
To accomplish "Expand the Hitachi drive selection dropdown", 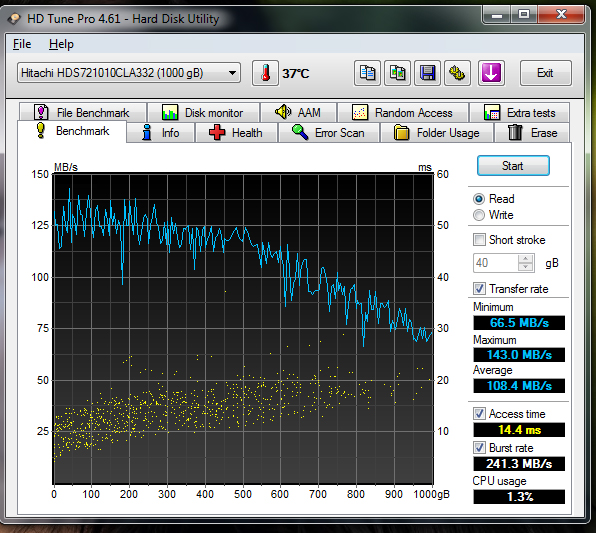I will click(129, 73).
